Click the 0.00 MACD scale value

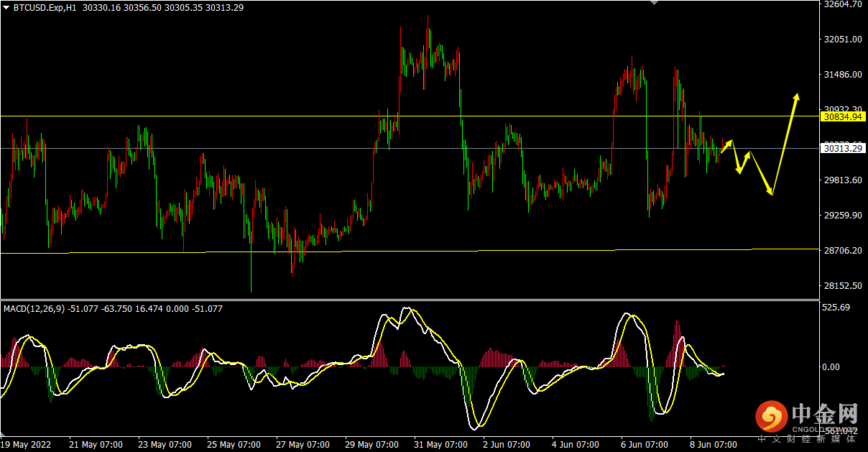831,367
